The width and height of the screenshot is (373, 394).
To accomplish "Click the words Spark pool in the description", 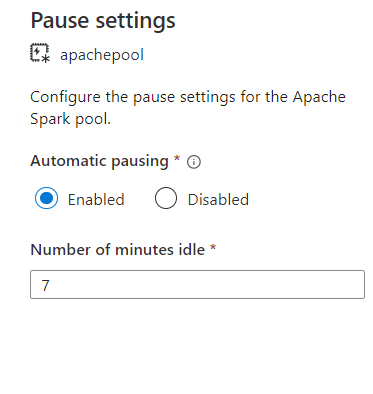I will point(70,119).
